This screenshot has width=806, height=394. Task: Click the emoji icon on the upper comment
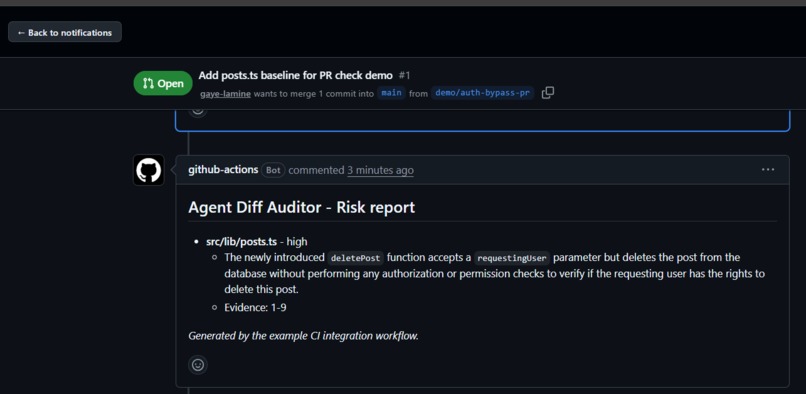pos(198,111)
